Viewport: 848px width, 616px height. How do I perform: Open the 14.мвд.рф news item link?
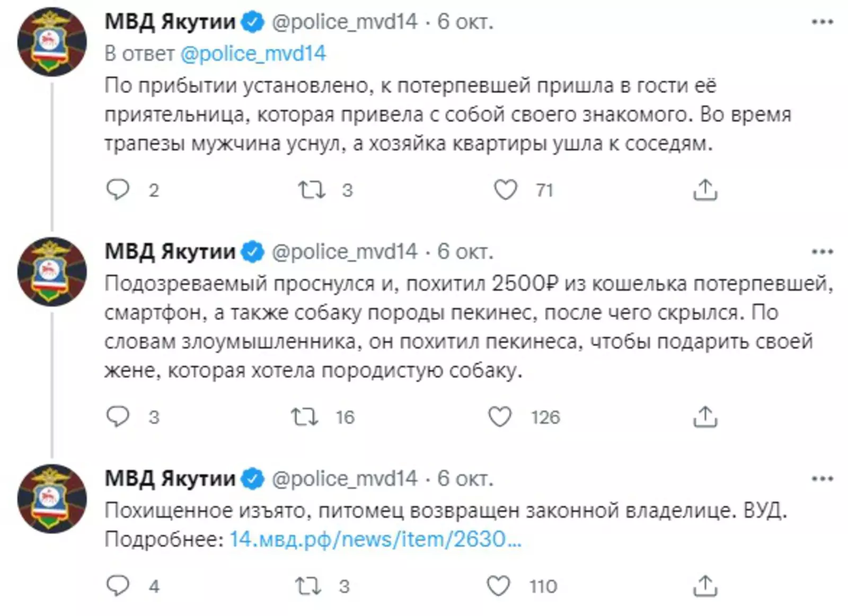[x=375, y=539]
